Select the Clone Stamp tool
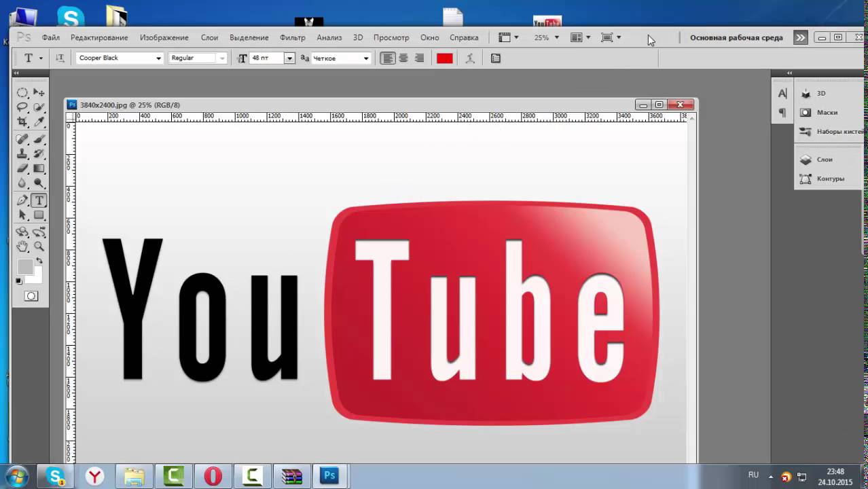The width and height of the screenshot is (868, 489). (22, 154)
